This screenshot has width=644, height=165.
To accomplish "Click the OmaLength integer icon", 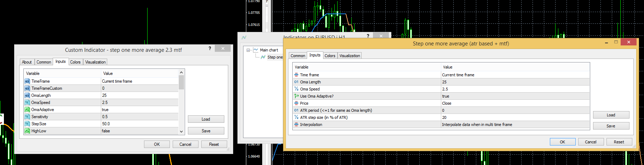I will [27, 95].
